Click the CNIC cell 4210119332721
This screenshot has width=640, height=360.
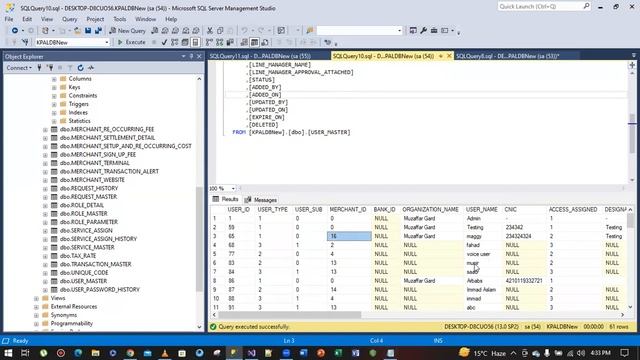[x=524, y=281]
